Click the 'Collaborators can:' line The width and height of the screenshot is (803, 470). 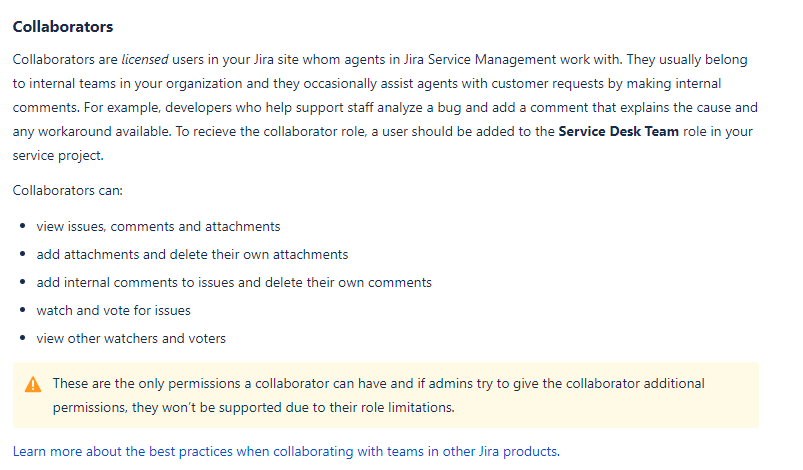coord(68,190)
